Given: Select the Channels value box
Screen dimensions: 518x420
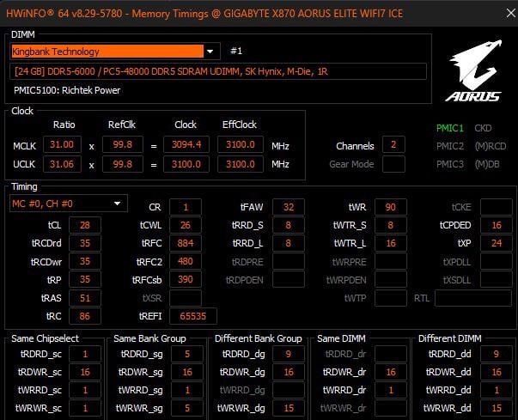Looking at the screenshot, I should 393,144.
